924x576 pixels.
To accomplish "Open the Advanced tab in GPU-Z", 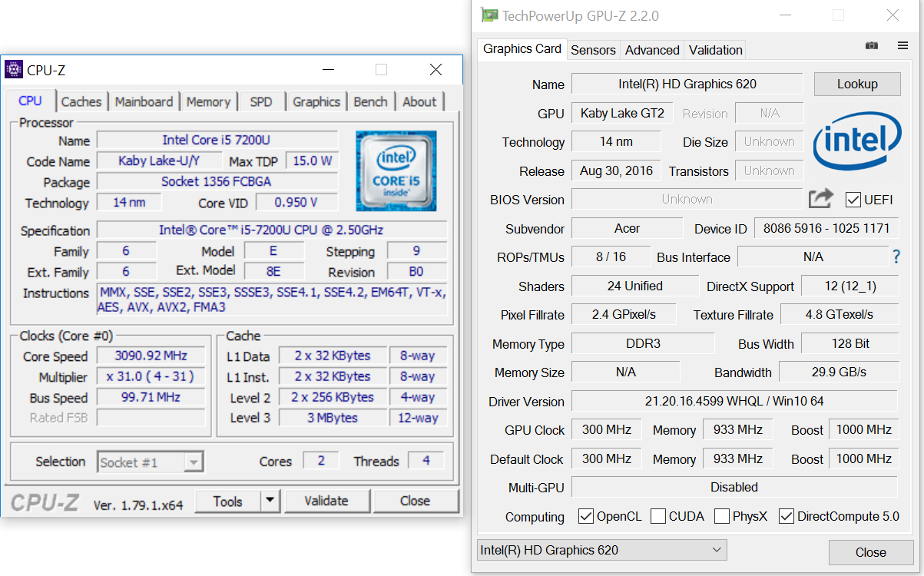I will pos(652,50).
